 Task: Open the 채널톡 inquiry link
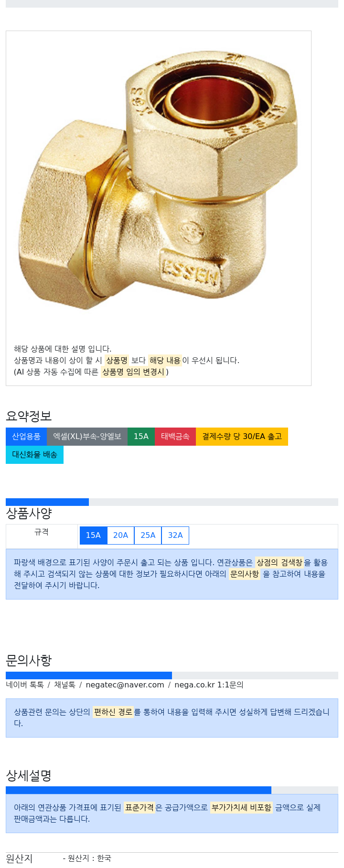64,685
